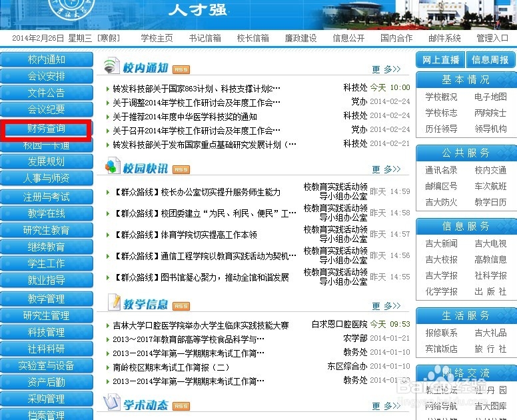Open 教学管理 sidebar button

[47, 299]
